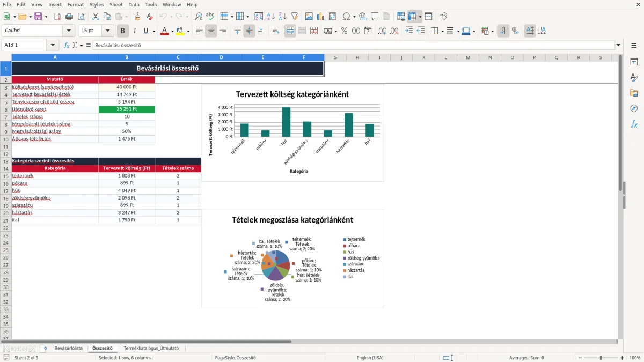Open the Print Preview

pos(81,17)
